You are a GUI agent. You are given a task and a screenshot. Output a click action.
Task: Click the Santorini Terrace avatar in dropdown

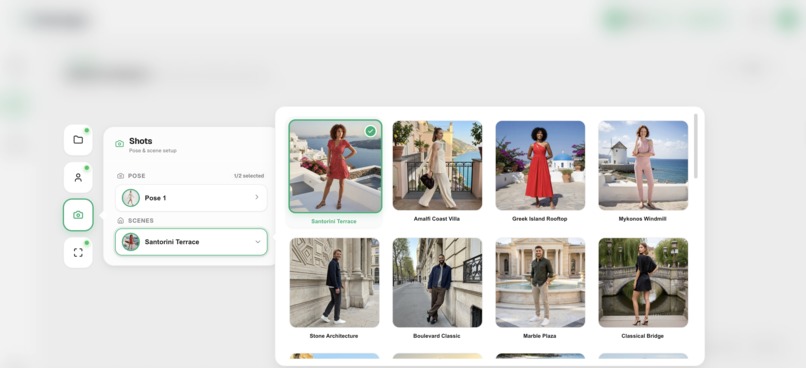click(x=131, y=242)
